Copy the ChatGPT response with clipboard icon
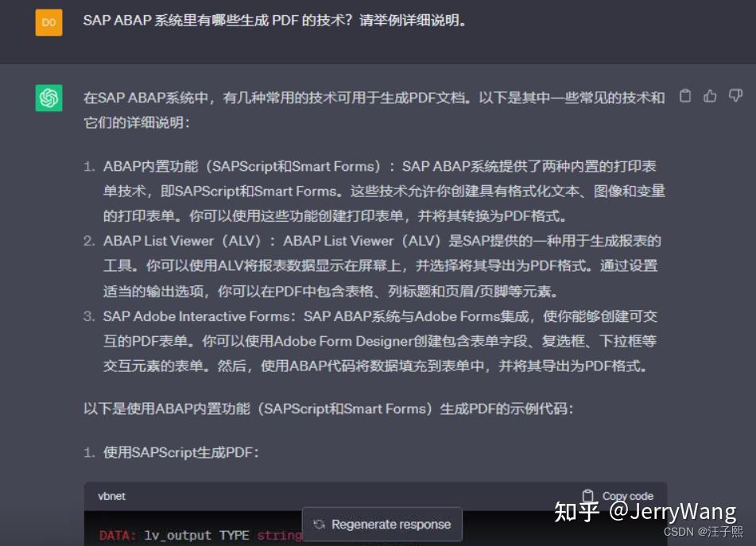 click(x=685, y=96)
